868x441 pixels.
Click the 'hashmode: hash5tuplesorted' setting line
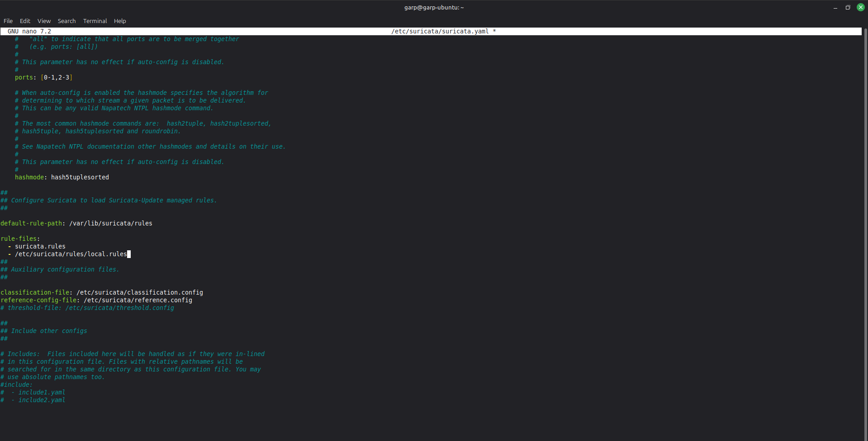click(x=62, y=178)
